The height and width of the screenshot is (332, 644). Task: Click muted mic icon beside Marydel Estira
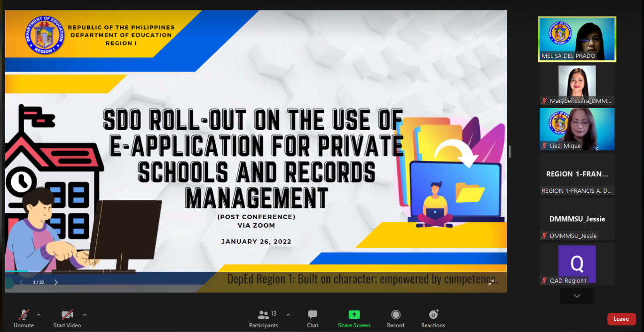tap(545, 101)
